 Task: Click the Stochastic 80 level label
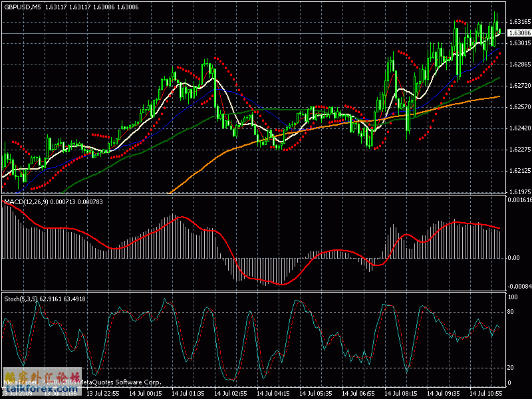[x=511, y=312]
